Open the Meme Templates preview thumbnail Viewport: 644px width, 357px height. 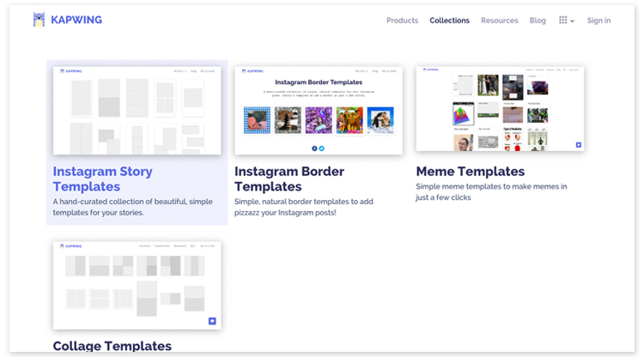pos(500,109)
